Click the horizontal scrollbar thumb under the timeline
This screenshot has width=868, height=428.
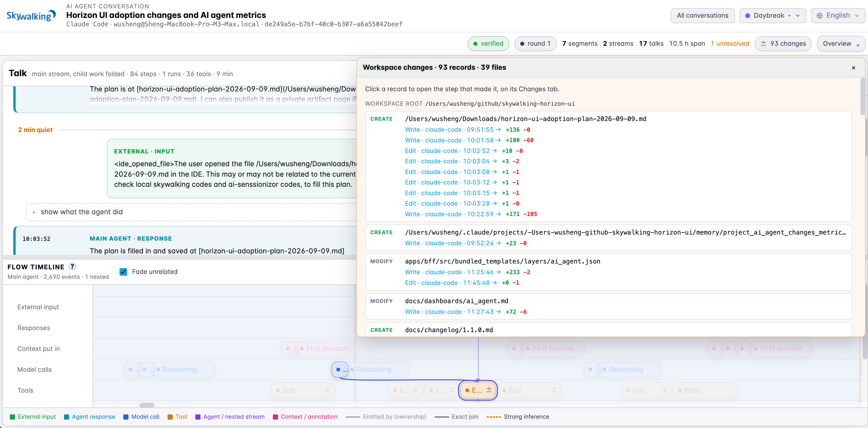(x=147, y=405)
